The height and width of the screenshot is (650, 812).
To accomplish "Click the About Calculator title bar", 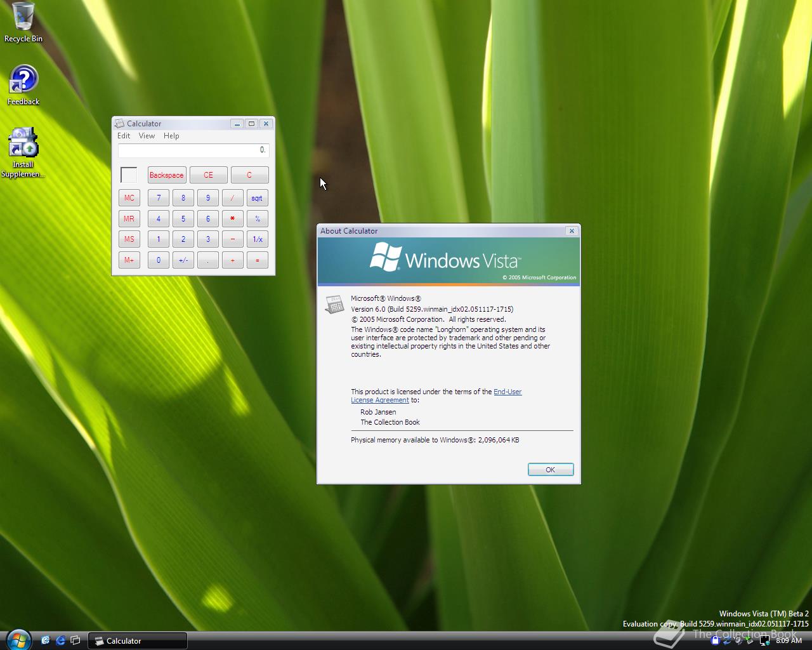I will pos(441,231).
